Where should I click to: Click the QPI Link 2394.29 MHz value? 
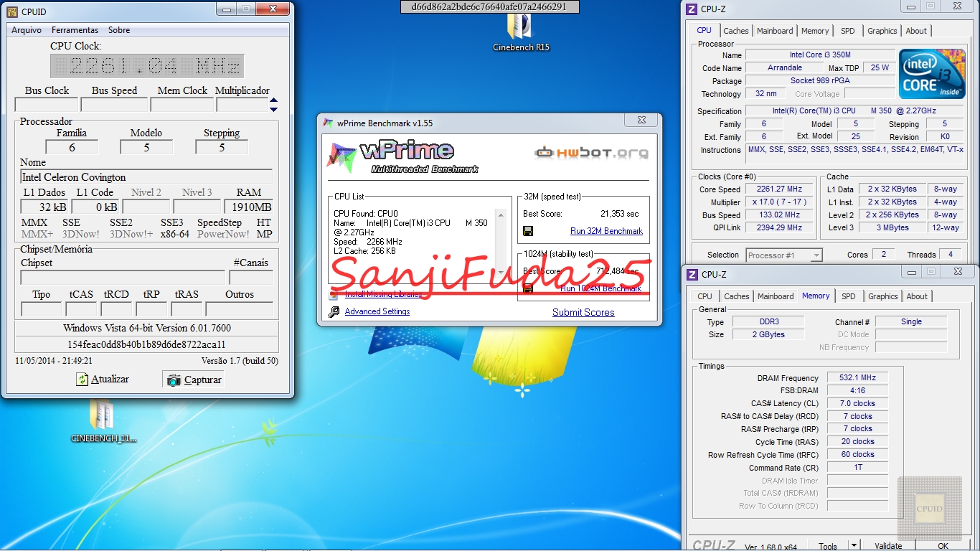coord(779,228)
